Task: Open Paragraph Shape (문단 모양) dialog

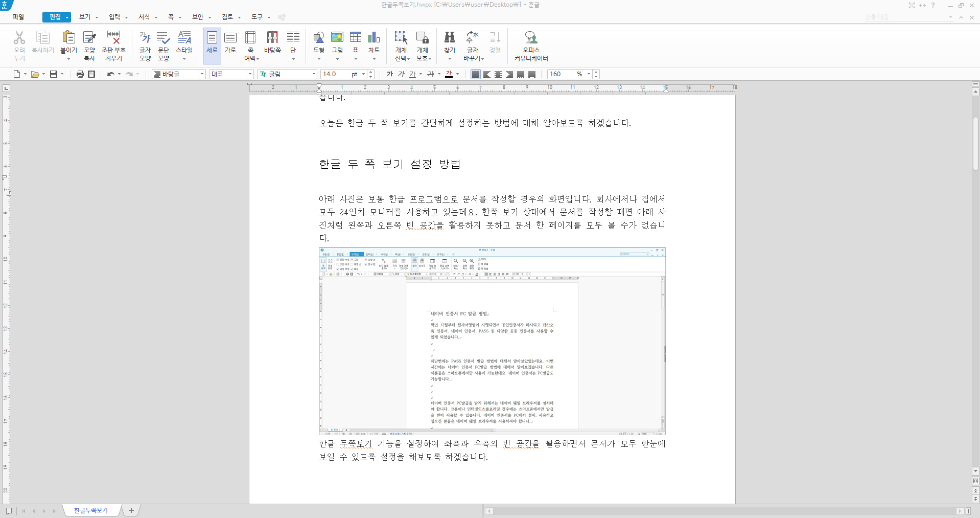Action: pyautogui.click(x=164, y=46)
